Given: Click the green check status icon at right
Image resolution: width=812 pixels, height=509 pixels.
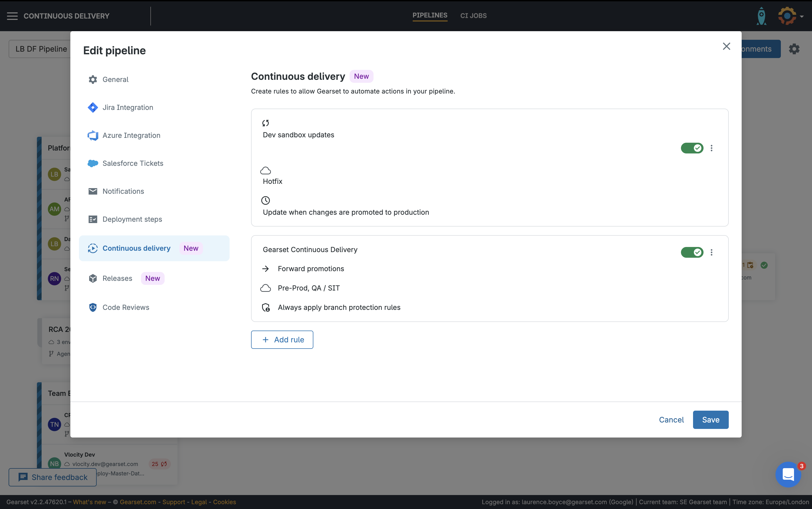Looking at the screenshot, I should click(764, 265).
